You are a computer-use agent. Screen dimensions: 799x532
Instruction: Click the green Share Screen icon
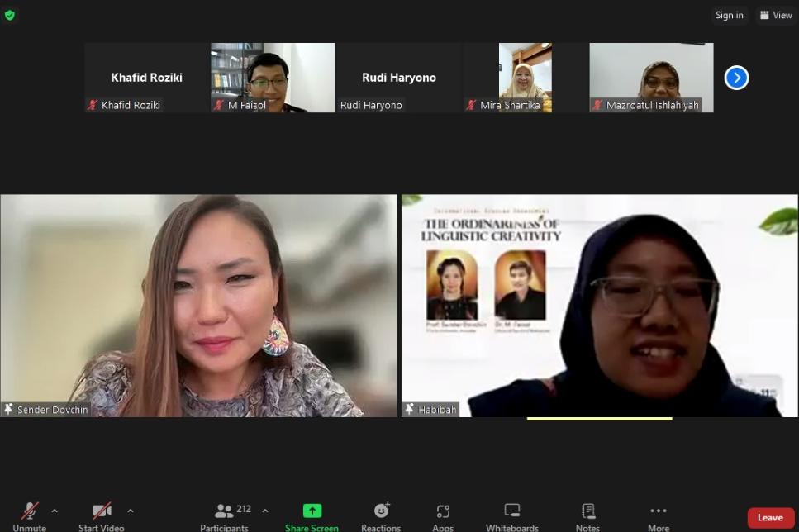tap(312, 511)
